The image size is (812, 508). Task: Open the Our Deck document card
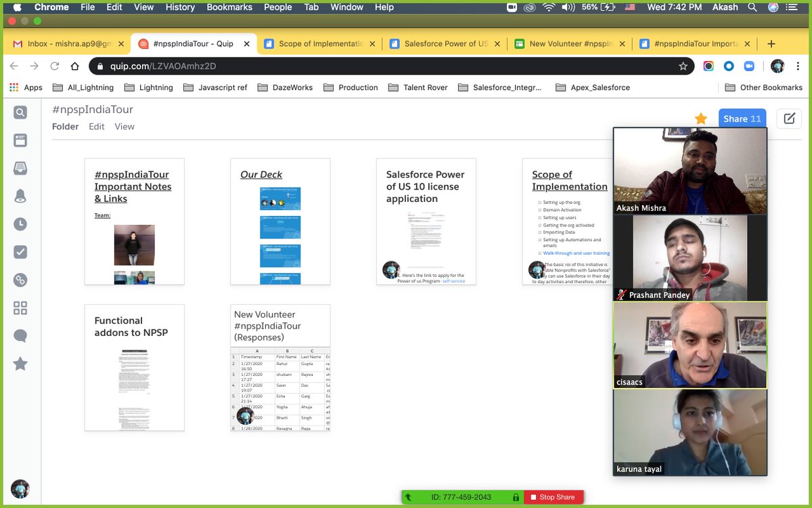click(280, 221)
